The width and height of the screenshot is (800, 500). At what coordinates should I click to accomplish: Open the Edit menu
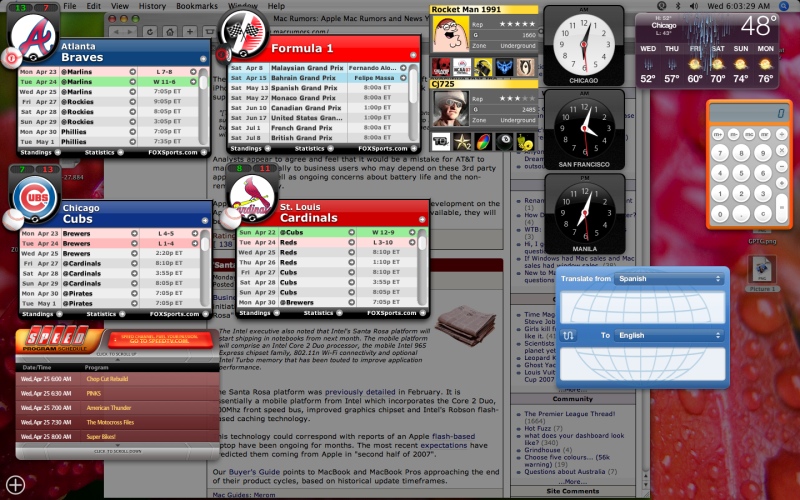pos(93,6)
